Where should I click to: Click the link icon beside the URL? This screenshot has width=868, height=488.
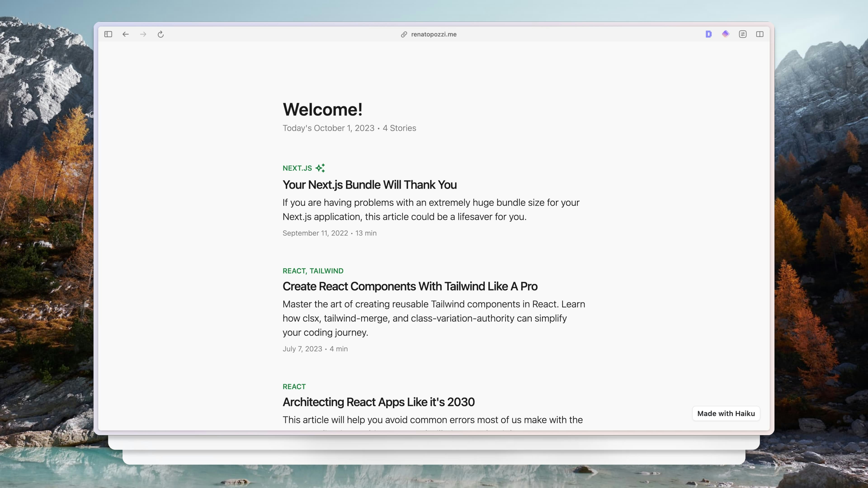(x=404, y=34)
